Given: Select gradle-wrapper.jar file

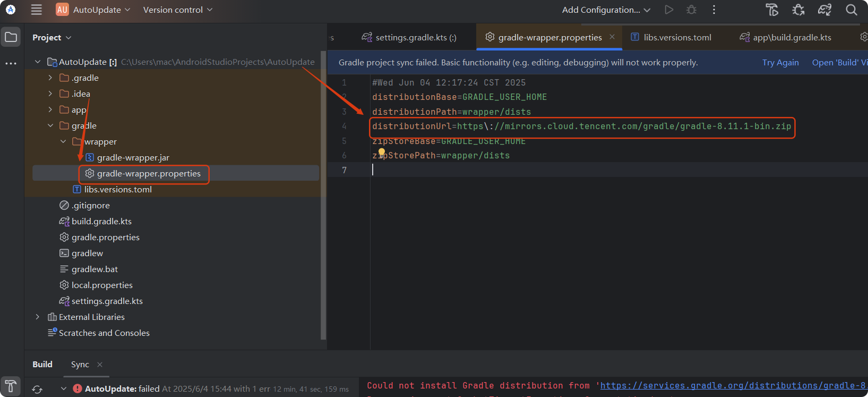Looking at the screenshot, I should click(x=133, y=157).
